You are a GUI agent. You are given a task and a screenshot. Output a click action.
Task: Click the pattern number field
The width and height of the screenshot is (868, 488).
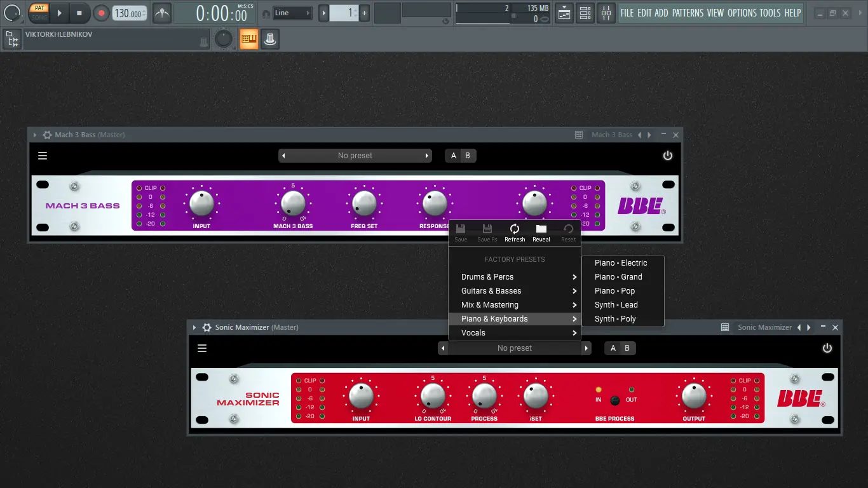(344, 13)
